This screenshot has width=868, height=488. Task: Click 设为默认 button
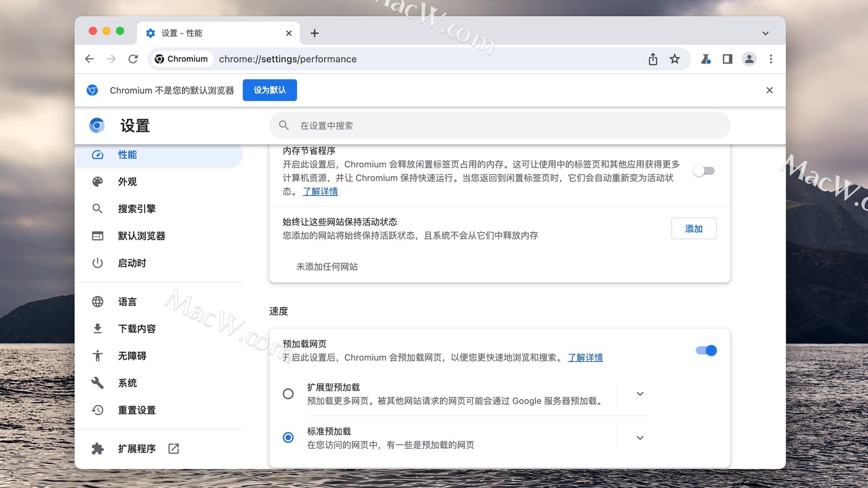[x=270, y=90]
